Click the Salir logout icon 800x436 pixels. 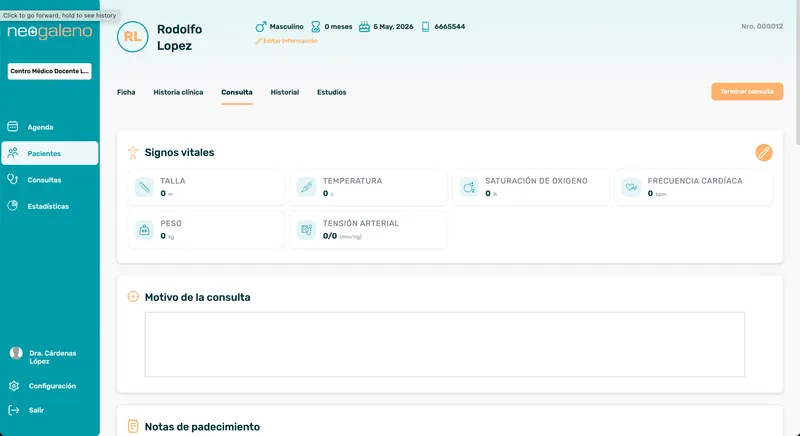[x=14, y=410]
